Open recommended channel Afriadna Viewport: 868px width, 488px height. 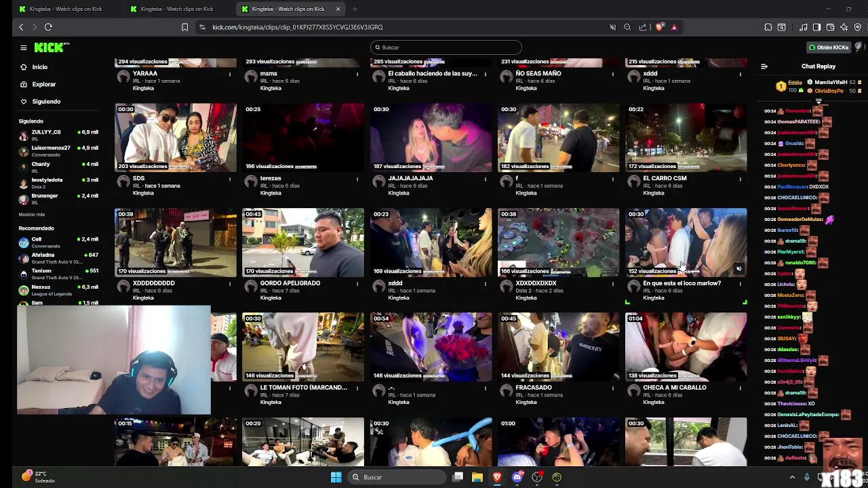click(58, 258)
